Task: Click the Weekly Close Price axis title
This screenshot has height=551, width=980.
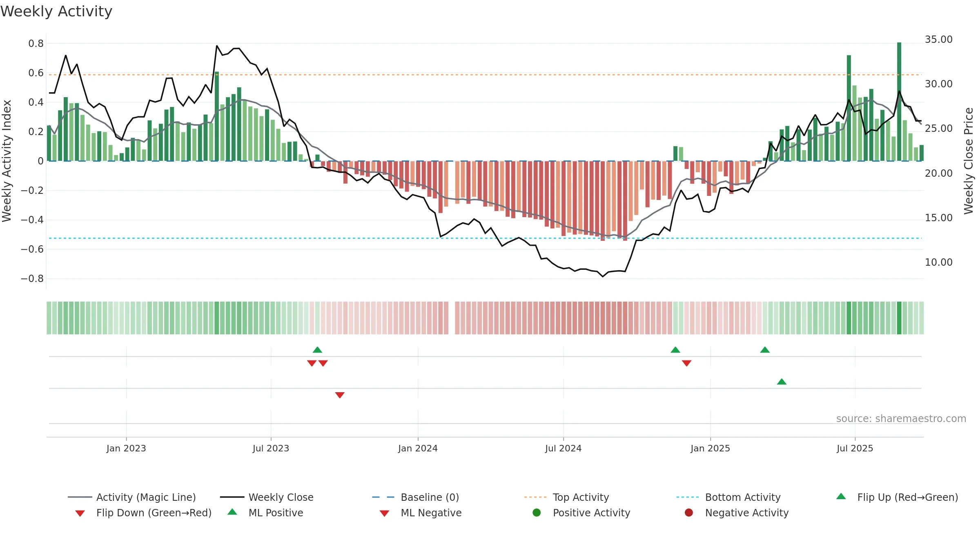Action: tap(969, 161)
